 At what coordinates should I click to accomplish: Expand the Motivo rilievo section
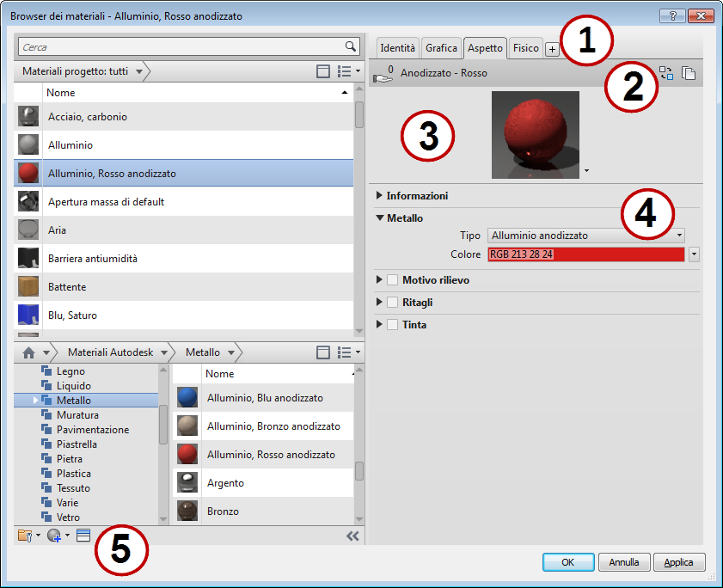click(x=379, y=279)
